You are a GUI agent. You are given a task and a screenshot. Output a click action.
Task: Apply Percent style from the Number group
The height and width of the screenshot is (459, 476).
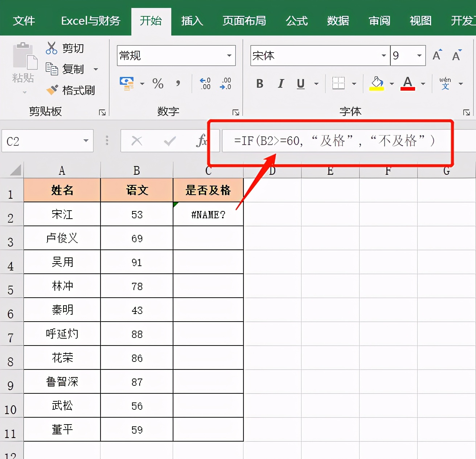pyautogui.click(x=158, y=83)
